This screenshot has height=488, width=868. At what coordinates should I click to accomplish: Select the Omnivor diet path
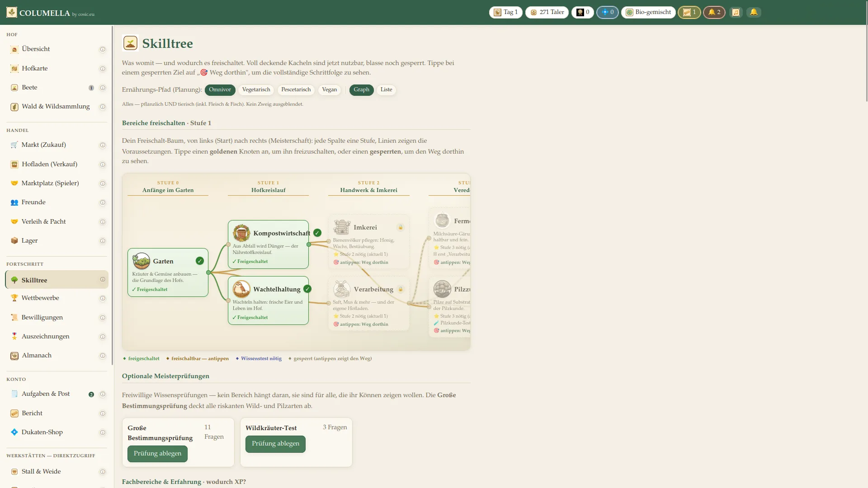tap(220, 89)
